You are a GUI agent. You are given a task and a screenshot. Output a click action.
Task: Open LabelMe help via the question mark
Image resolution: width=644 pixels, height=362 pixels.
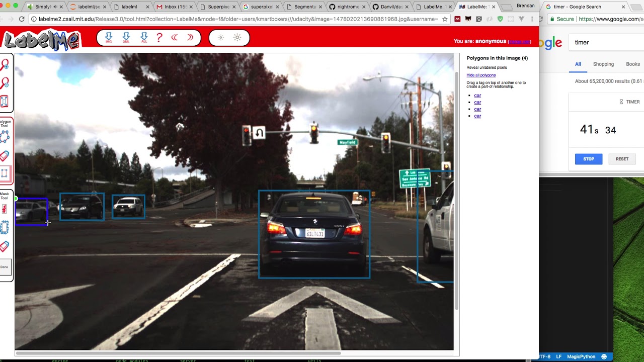[159, 38]
